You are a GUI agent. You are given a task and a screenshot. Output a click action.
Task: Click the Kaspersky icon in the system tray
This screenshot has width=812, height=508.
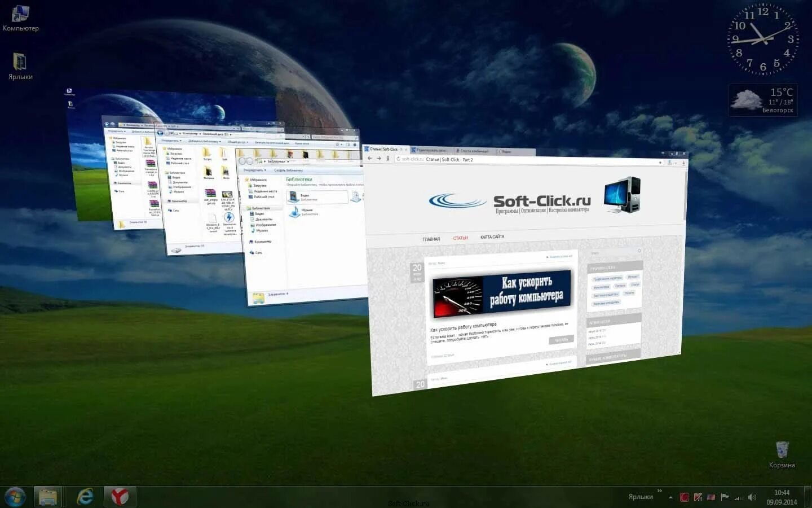pyautogui.click(x=684, y=497)
